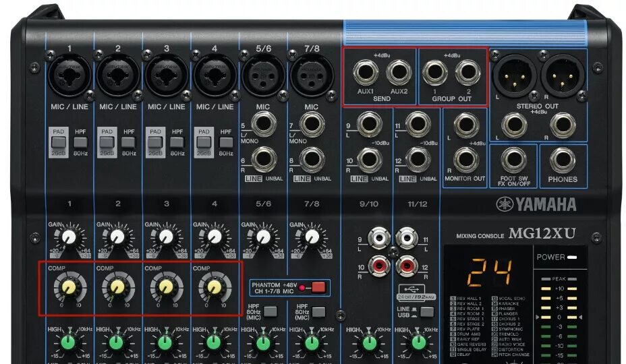
Task: Click the MONITOR OUT L jack
Action: click(x=466, y=125)
